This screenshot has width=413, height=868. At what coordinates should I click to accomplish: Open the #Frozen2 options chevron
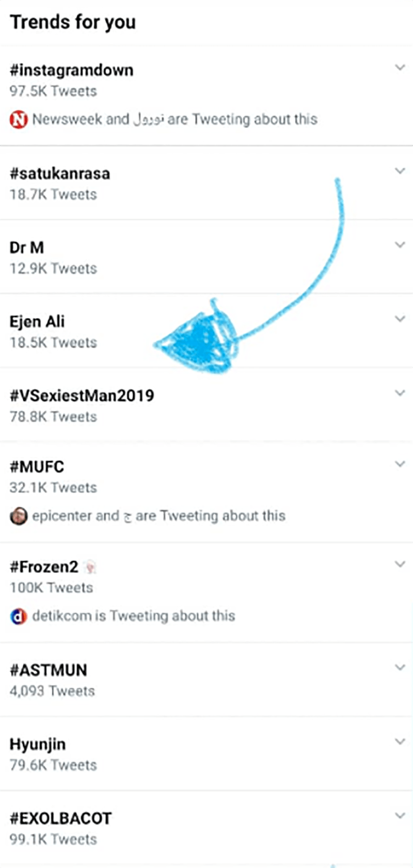(x=400, y=564)
